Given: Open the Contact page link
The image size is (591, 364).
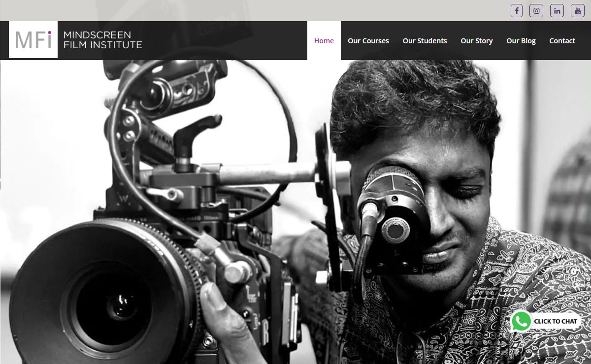Looking at the screenshot, I should click(x=562, y=41).
